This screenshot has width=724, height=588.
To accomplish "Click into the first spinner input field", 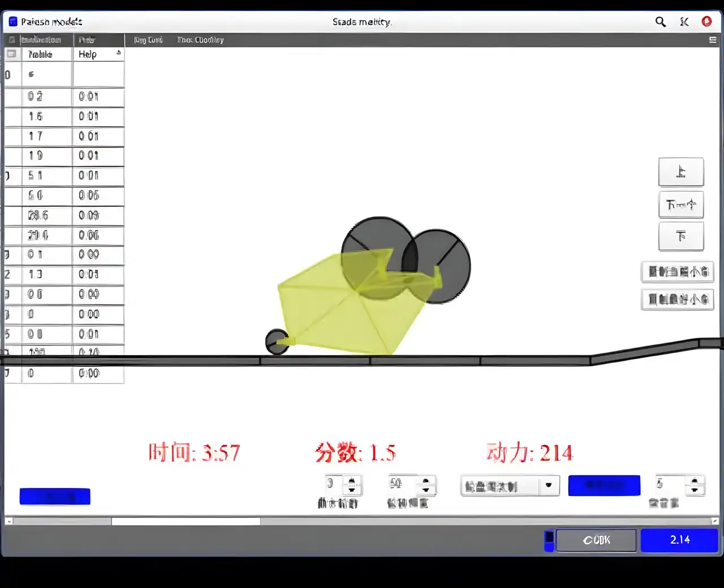I will (334, 485).
